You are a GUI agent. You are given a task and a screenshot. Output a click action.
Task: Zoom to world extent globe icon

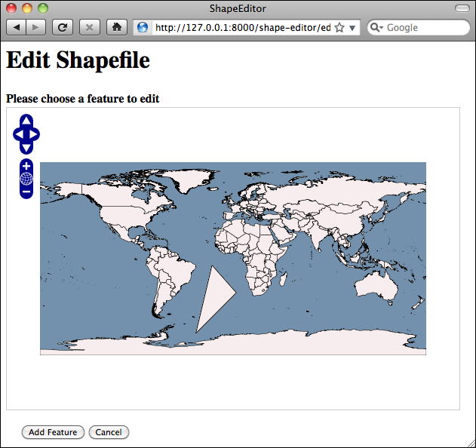(x=26, y=179)
